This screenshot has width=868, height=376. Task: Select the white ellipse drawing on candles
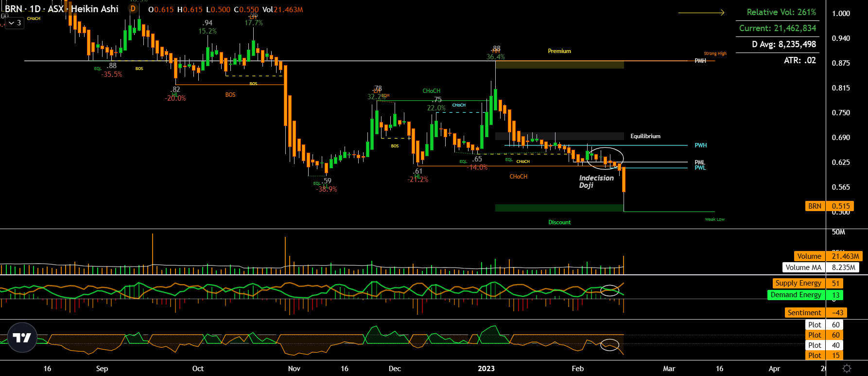[605, 158]
